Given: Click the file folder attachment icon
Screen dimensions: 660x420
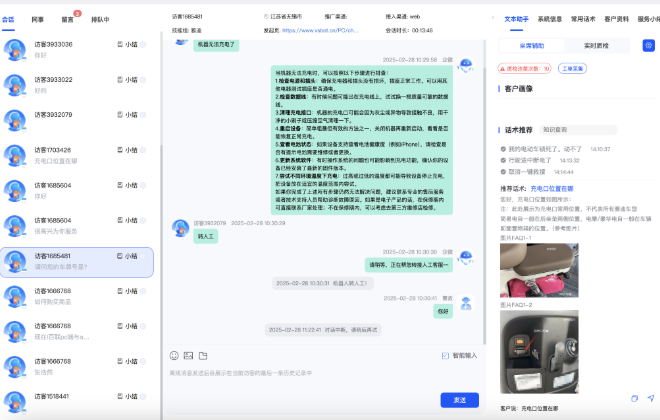Looking at the screenshot, I should click(202, 355).
